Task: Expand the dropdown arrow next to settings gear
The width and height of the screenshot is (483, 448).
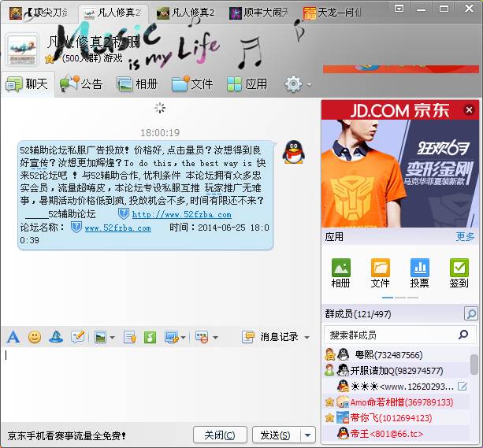Action: tap(309, 84)
